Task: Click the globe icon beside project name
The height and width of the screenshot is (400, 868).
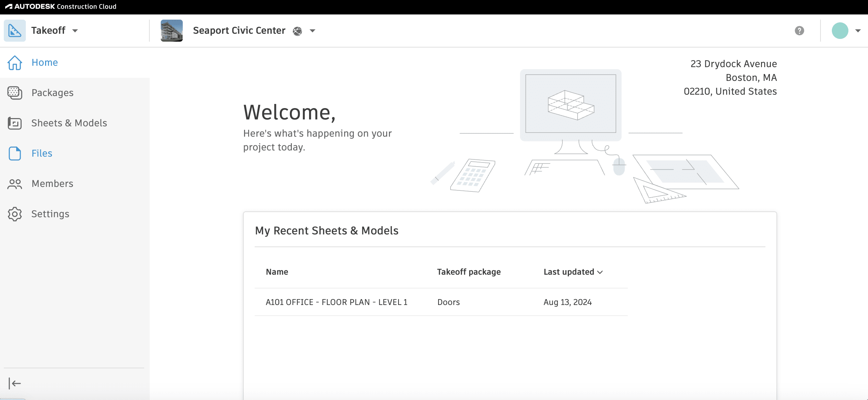Action: click(297, 31)
